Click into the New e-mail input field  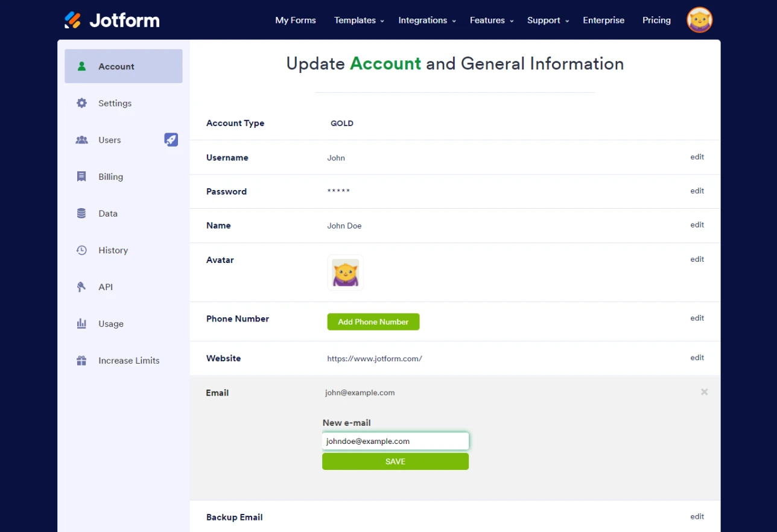[395, 442]
